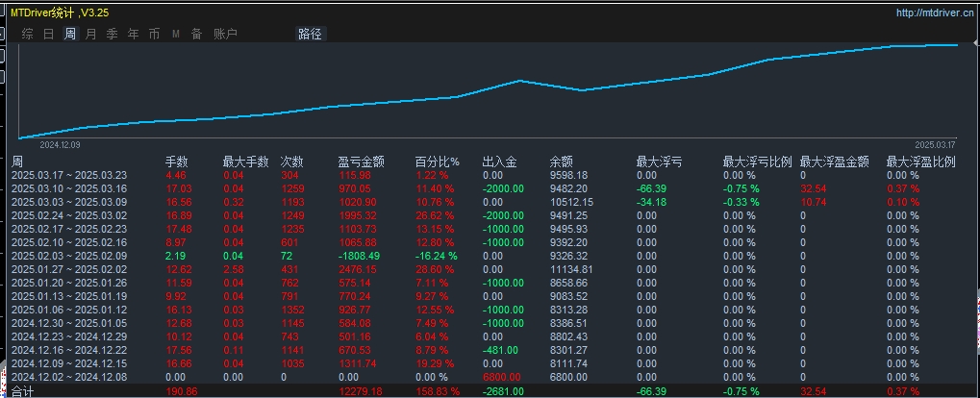Select week row 2024.12.30 ~ 2025.01.05
The image size is (980, 398).
490,323
